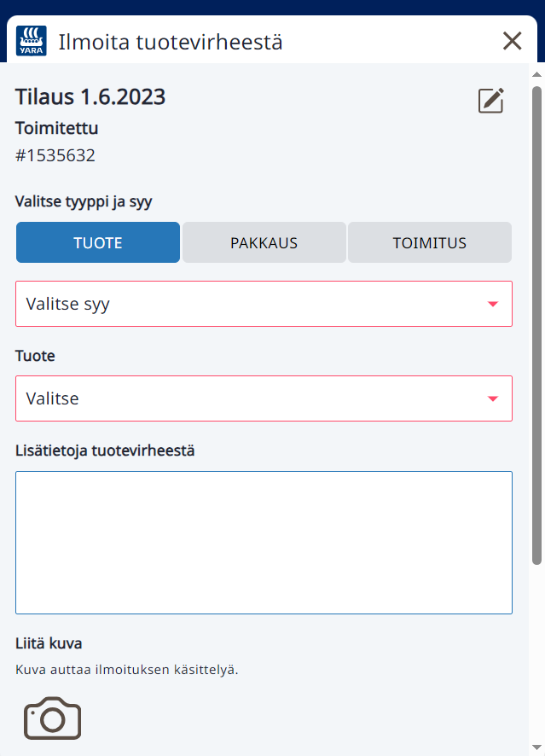
Task: Expand the reason selection combo box
Action: (x=264, y=304)
